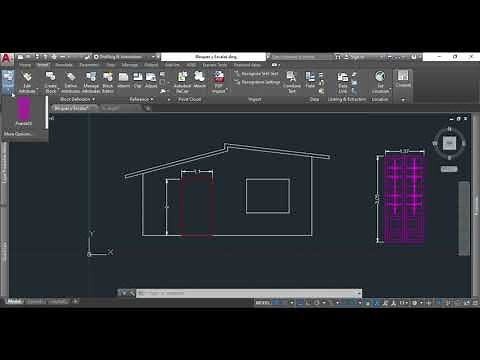Image resolution: width=480 pixels, height=360 pixels.
Task: Open the Define Attributes tool
Action: (71, 83)
